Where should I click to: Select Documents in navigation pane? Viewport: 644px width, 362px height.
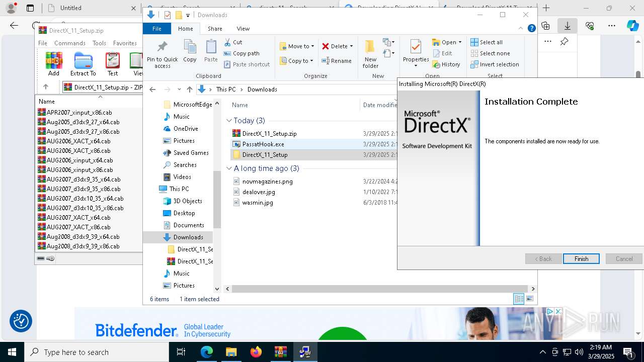[189, 225]
